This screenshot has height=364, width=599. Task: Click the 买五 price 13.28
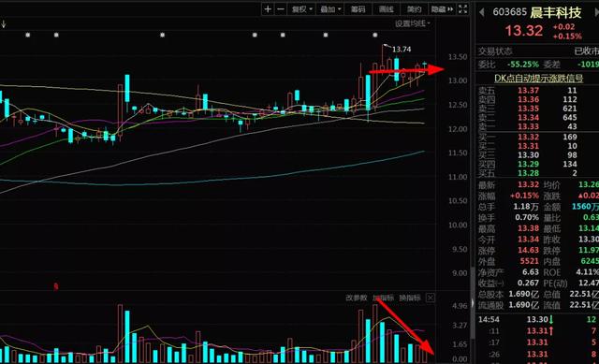click(x=528, y=173)
